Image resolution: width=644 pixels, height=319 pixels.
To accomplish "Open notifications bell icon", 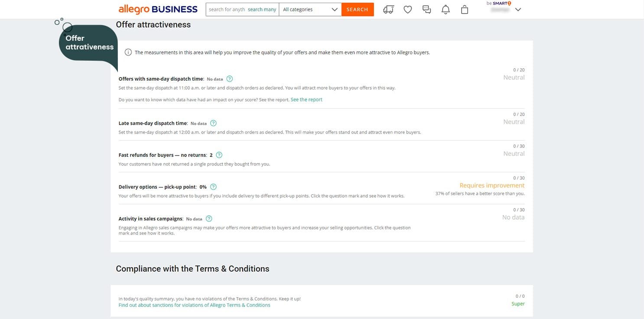I will (446, 10).
